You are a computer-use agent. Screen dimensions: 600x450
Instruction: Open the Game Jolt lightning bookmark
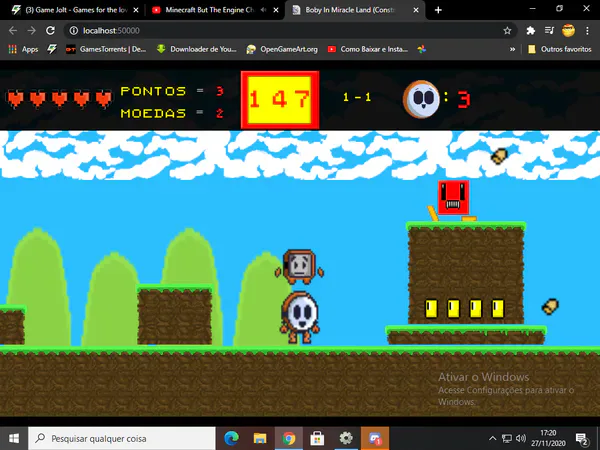click(x=52, y=49)
